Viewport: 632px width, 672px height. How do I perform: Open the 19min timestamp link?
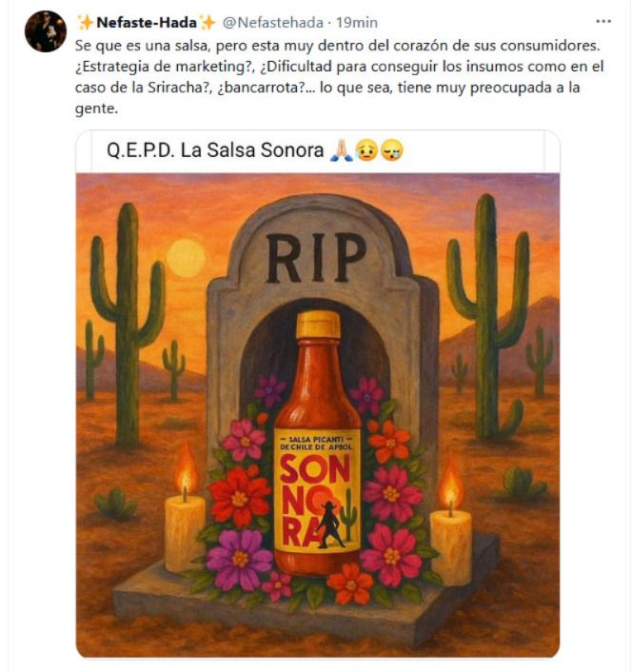tap(357, 22)
